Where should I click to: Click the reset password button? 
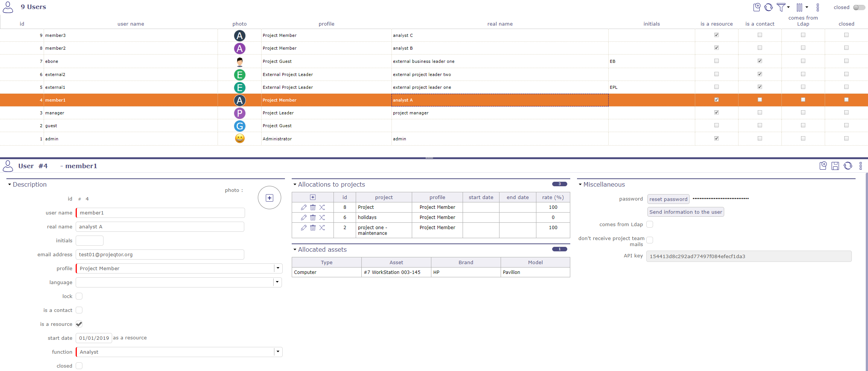[668, 199]
